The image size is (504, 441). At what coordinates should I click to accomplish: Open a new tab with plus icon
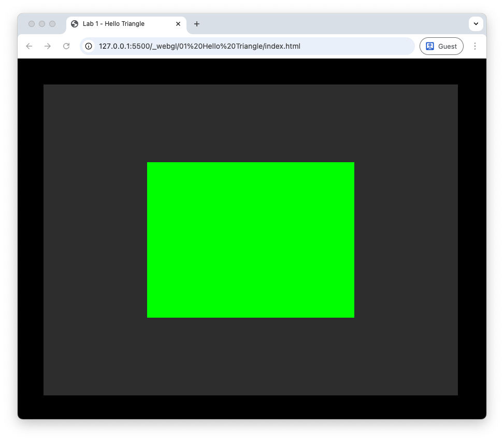(197, 24)
